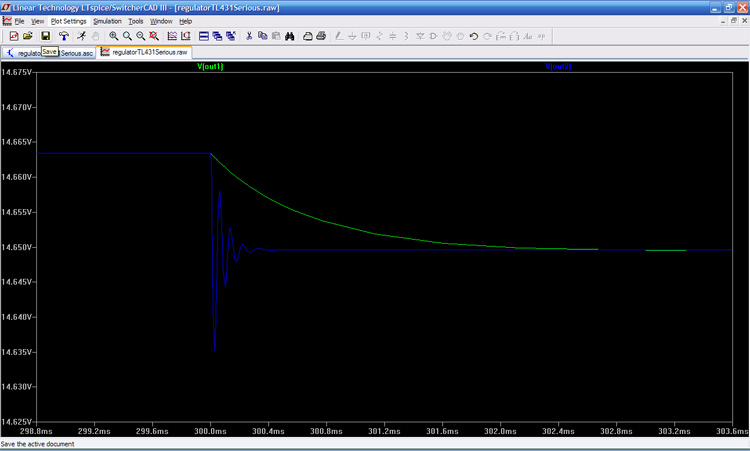Click the blue V[out2] trace label

coord(558,66)
